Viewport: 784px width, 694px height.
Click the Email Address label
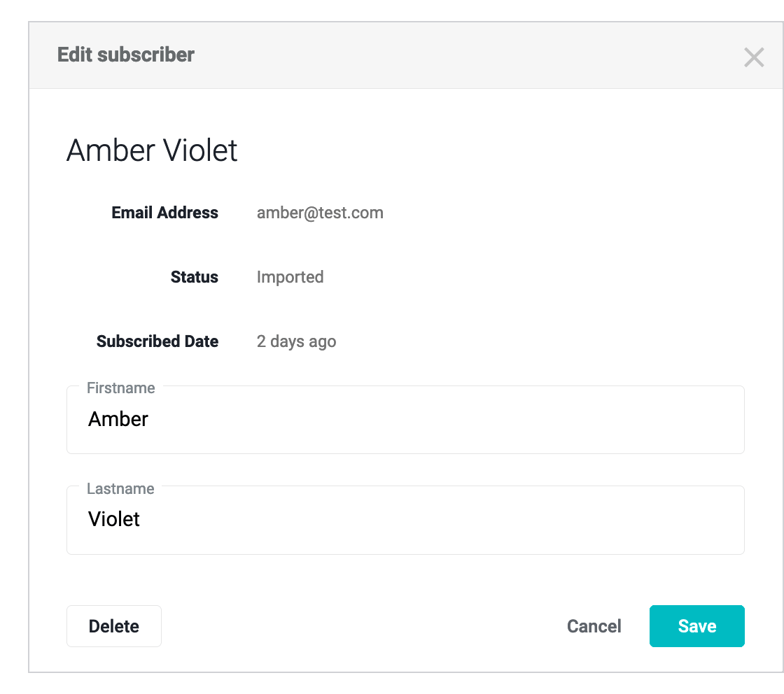coord(164,213)
